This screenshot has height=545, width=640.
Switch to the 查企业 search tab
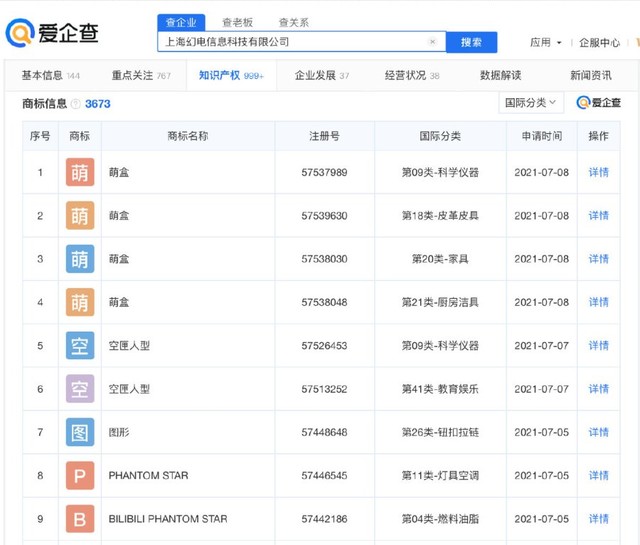click(x=181, y=22)
